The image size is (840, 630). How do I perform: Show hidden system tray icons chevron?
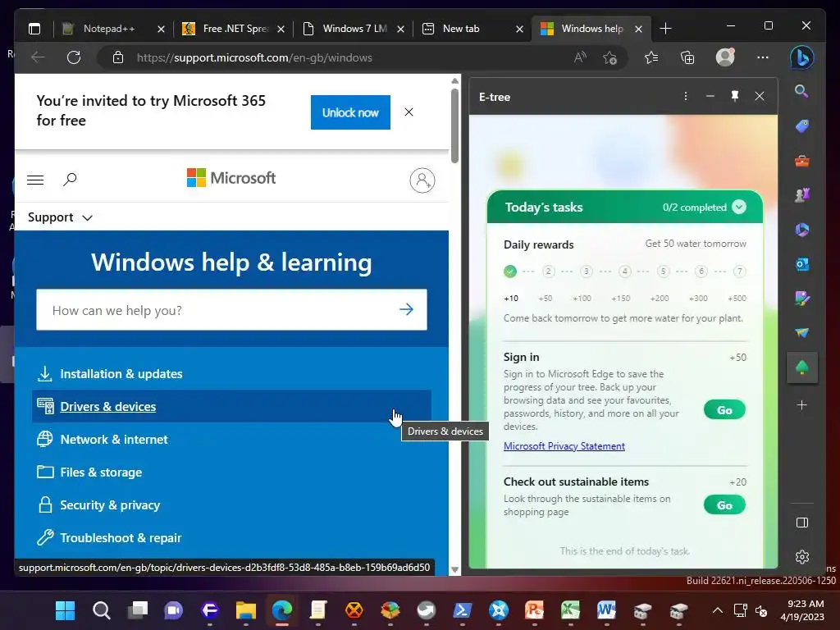tap(717, 610)
